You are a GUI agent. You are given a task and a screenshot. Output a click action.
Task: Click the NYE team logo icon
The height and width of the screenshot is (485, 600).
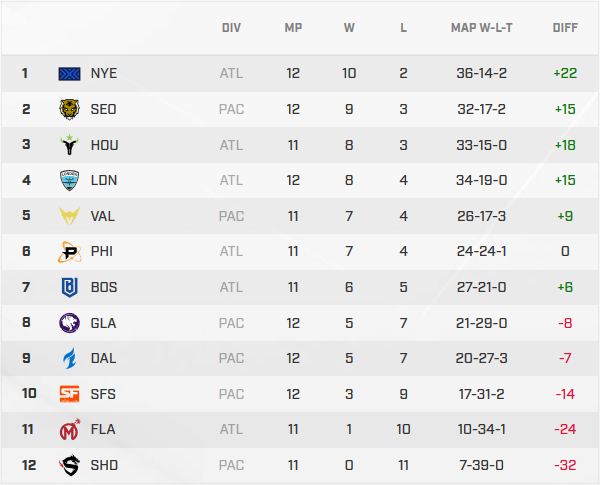70,73
